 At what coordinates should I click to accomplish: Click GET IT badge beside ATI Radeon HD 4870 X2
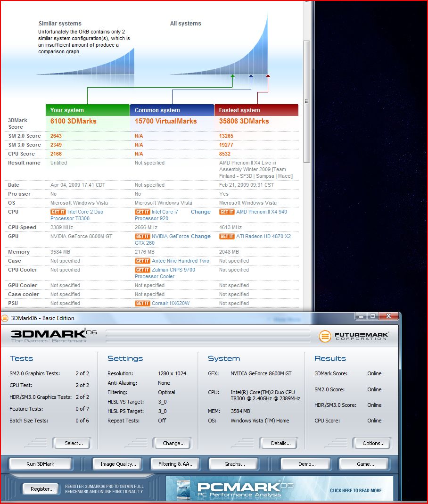227,236
